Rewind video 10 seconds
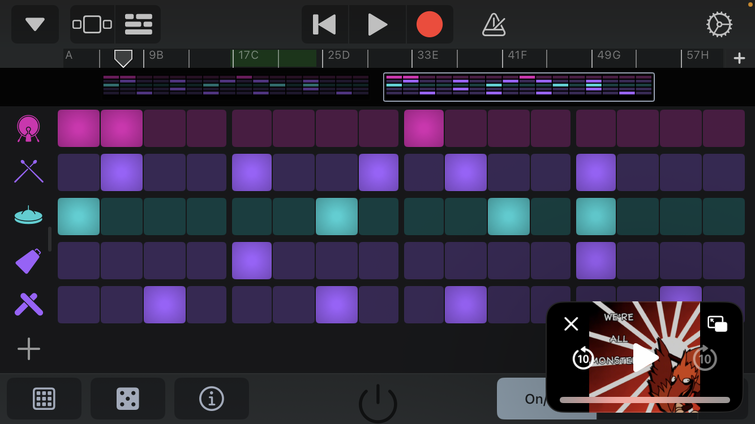755x424 pixels. click(x=583, y=359)
